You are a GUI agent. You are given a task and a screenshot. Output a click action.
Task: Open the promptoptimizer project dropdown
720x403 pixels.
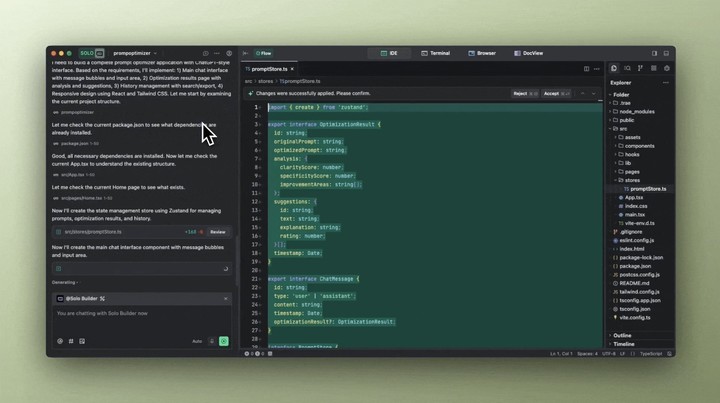point(133,53)
